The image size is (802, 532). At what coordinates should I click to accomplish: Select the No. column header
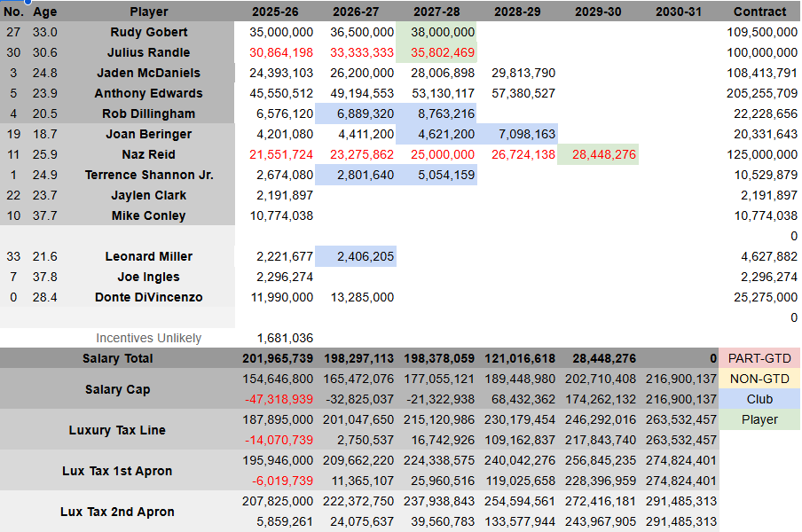[x=14, y=12]
